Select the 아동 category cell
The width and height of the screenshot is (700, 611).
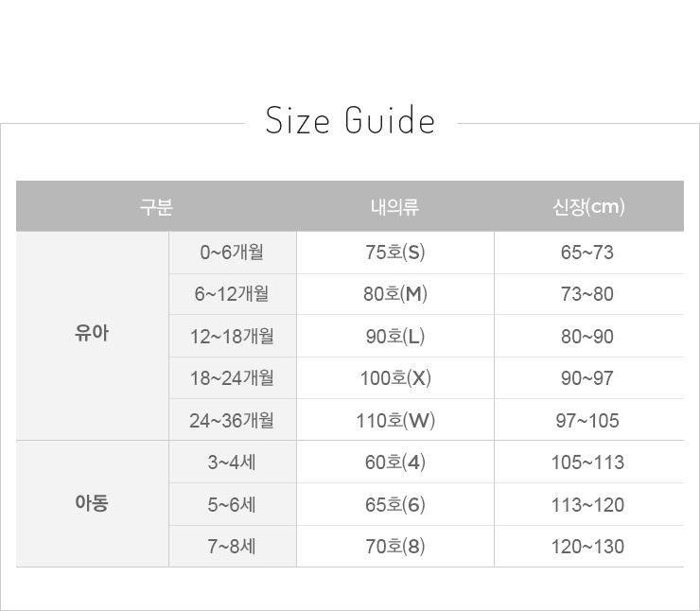[92, 503]
